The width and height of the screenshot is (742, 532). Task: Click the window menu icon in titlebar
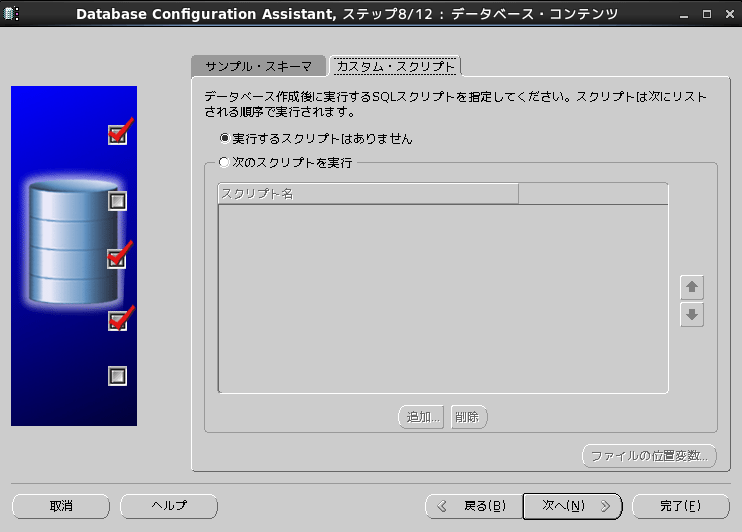[x=12, y=14]
